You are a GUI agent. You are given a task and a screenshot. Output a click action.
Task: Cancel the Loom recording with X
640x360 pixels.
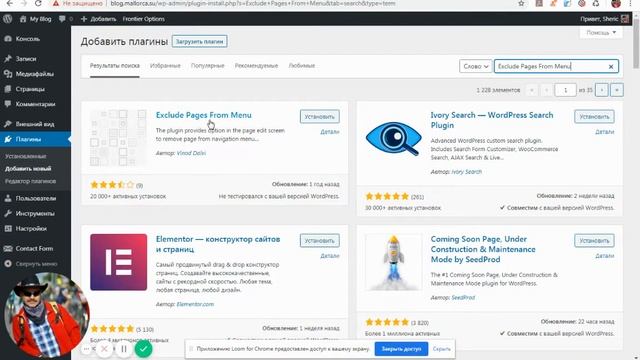click(x=104, y=349)
